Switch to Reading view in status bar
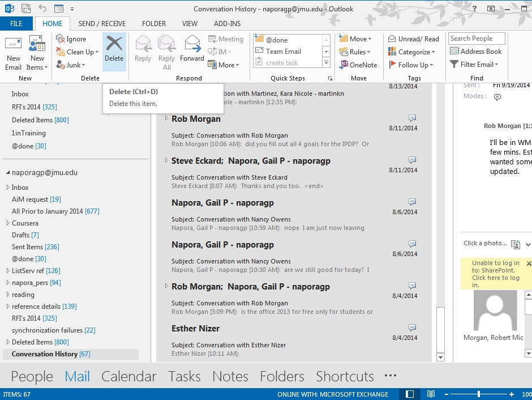This screenshot has height=400, width=532. tap(431, 394)
